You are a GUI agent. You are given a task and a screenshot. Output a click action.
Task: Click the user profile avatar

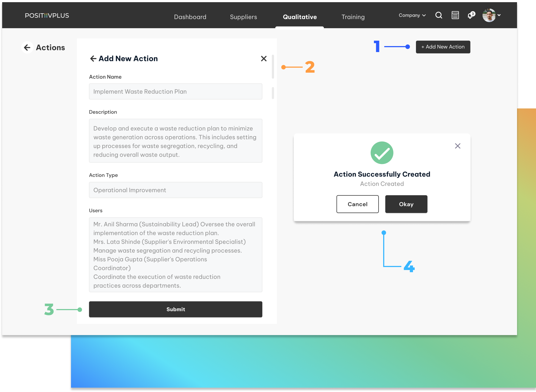coord(489,15)
